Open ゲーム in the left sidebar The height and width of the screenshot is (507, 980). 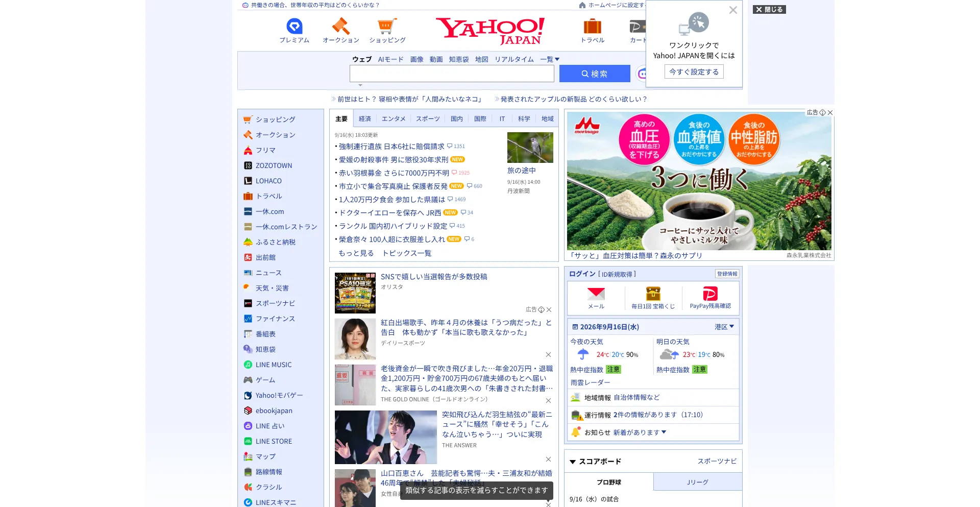pyautogui.click(x=265, y=380)
